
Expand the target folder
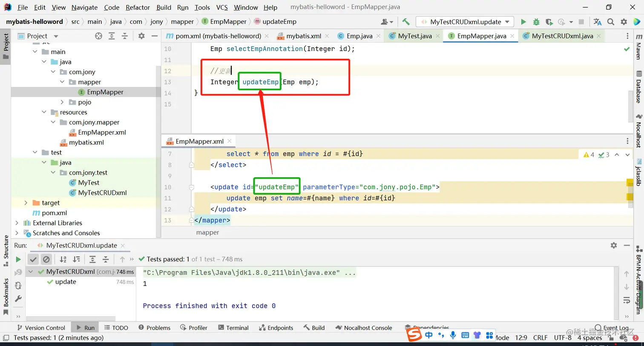(x=26, y=203)
